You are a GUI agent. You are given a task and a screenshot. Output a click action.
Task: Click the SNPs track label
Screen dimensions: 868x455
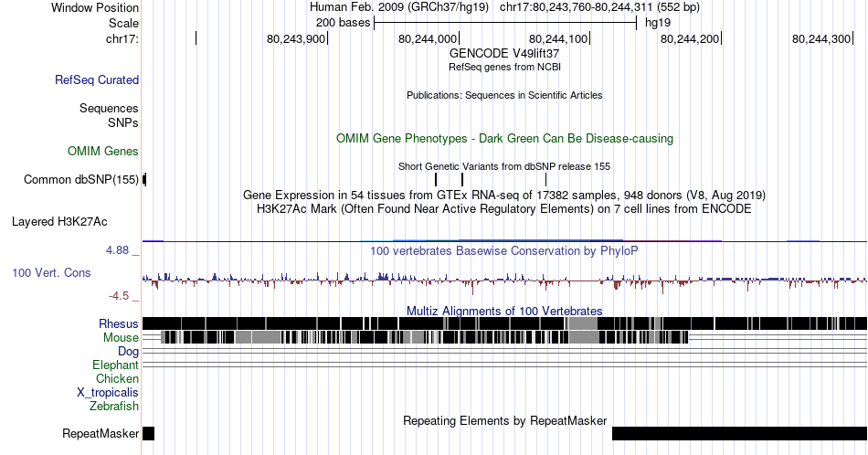pos(123,122)
